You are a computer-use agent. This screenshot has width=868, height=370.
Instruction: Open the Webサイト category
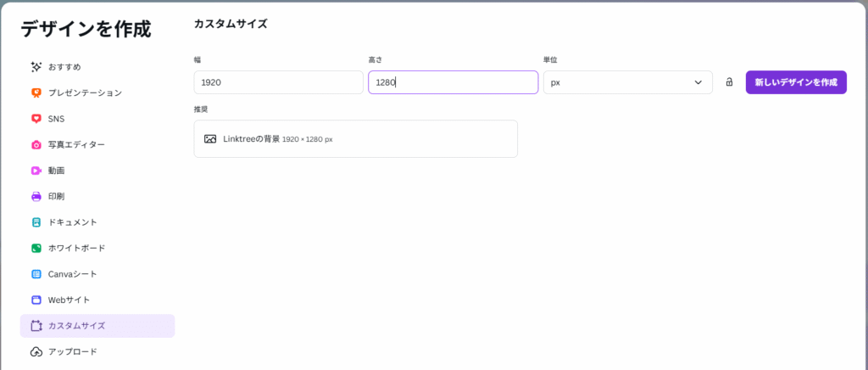[x=69, y=300]
